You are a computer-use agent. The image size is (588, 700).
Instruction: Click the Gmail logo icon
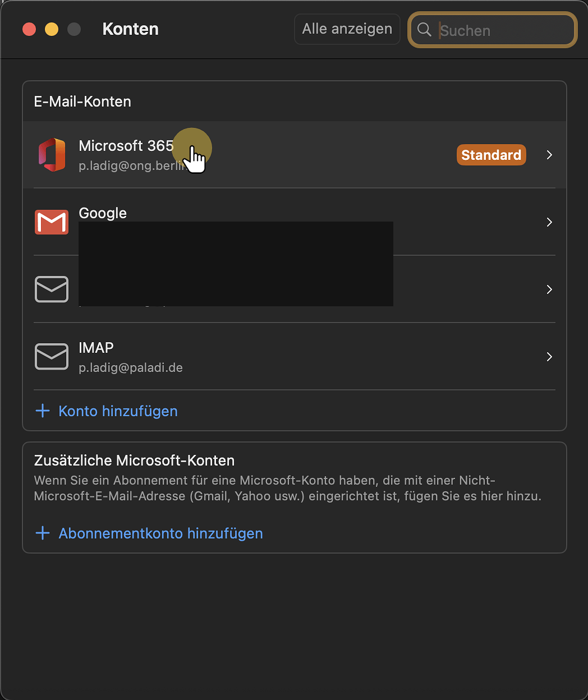[52, 222]
